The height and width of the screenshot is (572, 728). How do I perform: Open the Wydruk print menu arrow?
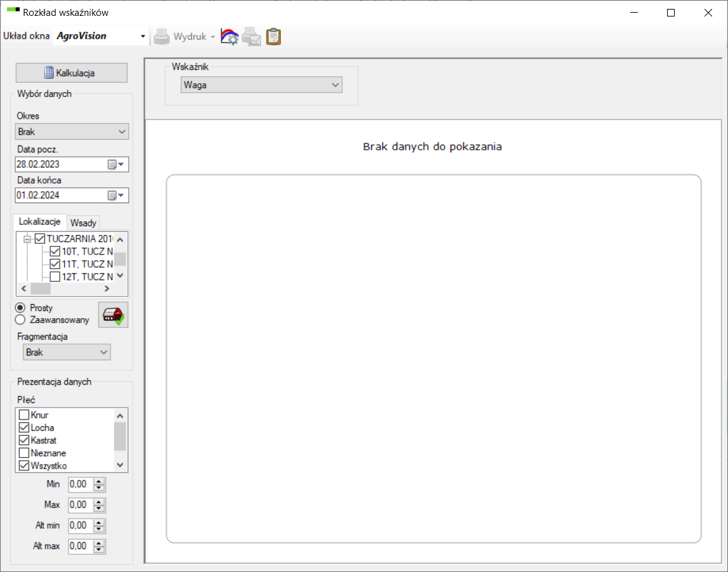tap(213, 37)
